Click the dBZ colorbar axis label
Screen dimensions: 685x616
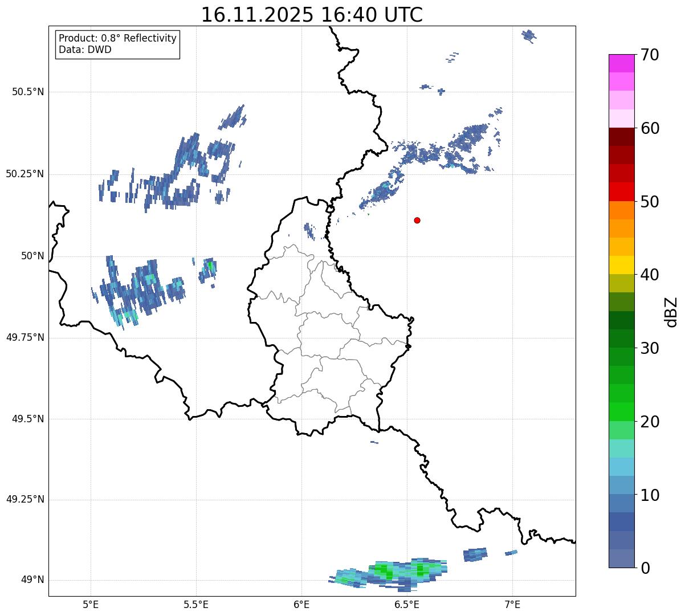pyautogui.click(x=671, y=311)
